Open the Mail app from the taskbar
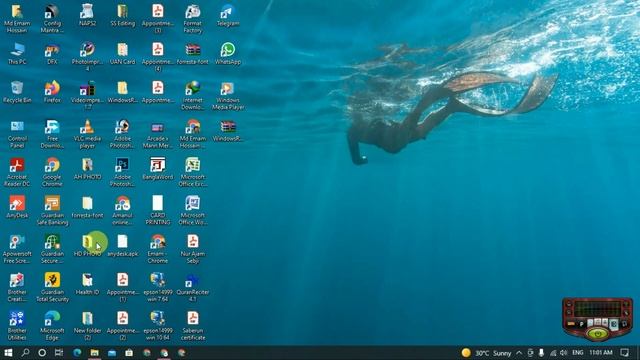Screen dimensions: 640x360 [x=112, y=353]
